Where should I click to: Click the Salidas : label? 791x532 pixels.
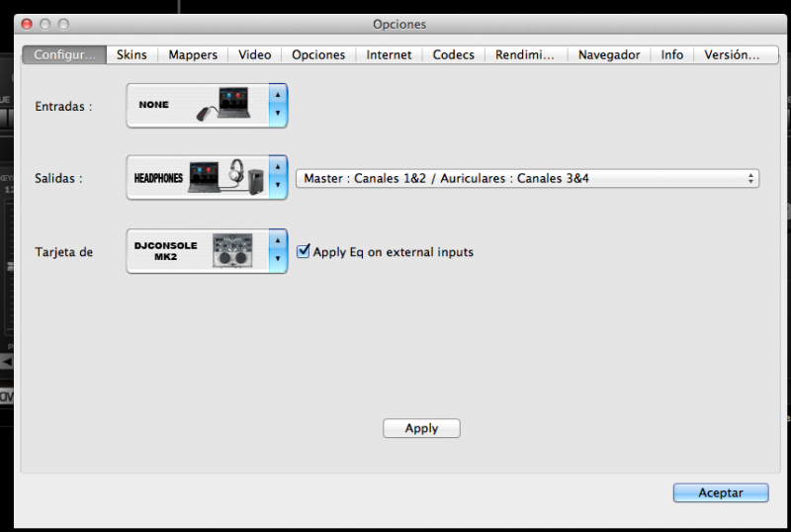tap(58, 178)
